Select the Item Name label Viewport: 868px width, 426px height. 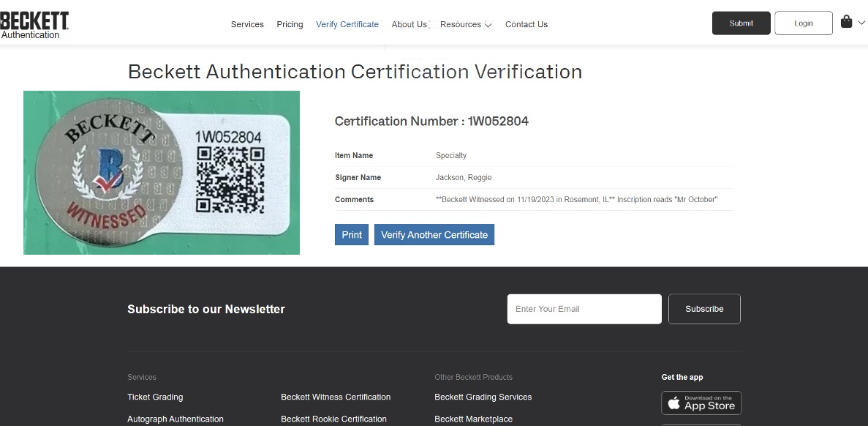pos(354,156)
